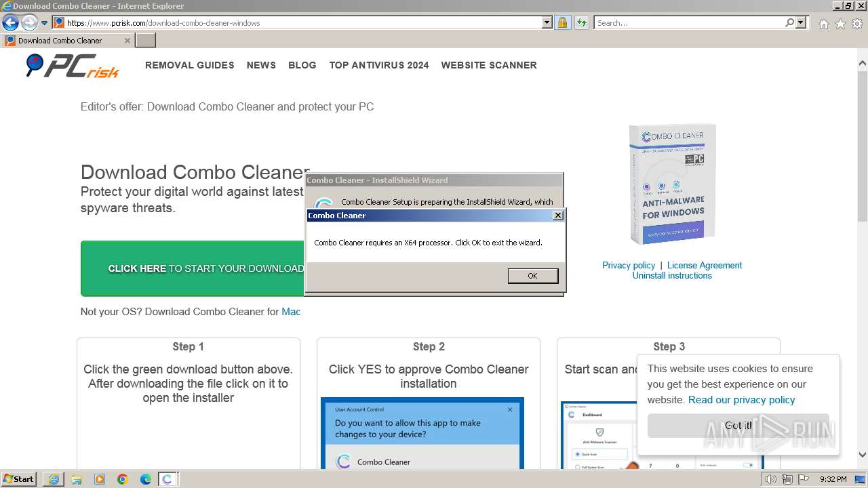Select Combo Cleaner installer taskbar item
The width and height of the screenshot is (868, 488).
[168, 479]
